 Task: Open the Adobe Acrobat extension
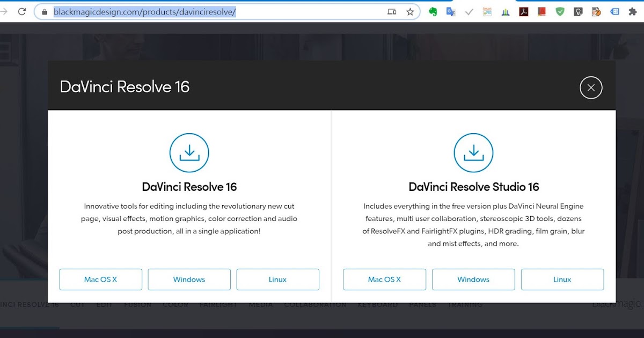(524, 11)
